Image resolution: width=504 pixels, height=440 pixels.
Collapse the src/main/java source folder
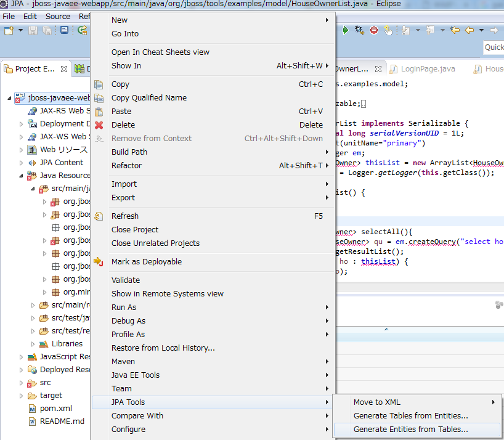33,189
